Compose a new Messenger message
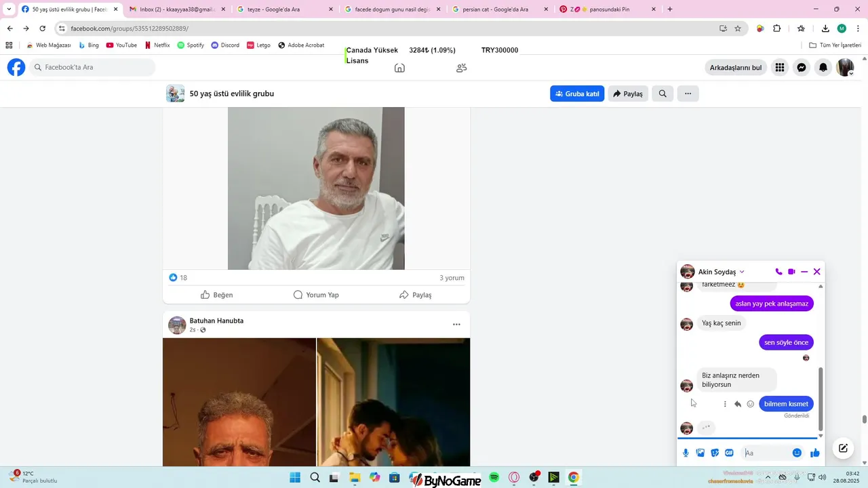Screen dimensions: 868x488 (843, 448)
